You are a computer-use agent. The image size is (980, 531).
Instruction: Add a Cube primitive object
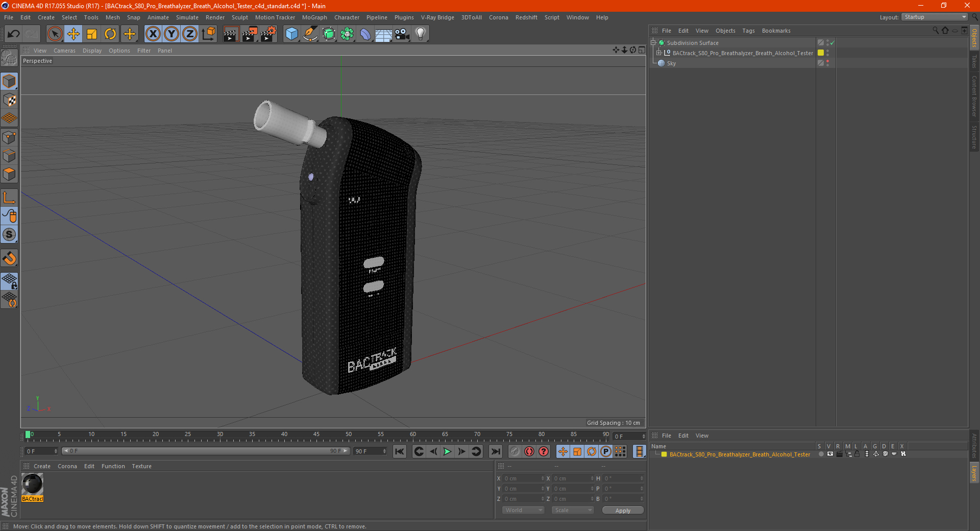click(291, 34)
